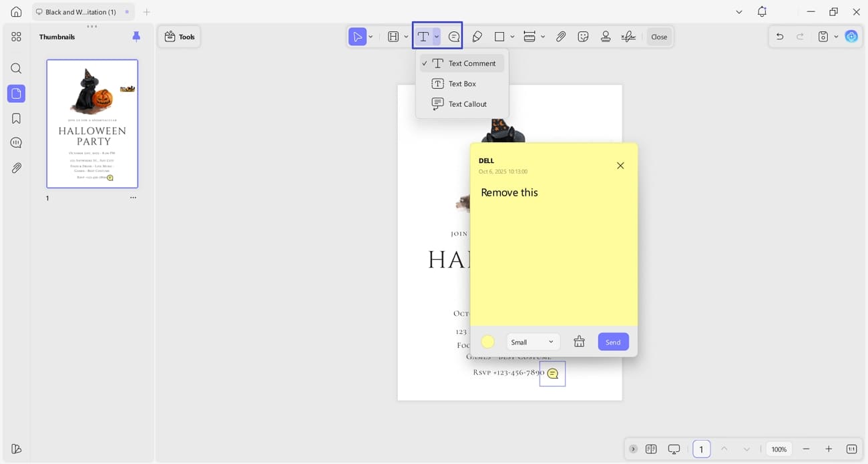Switch to the Comments sidebar panel
The height and width of the screenshot is (464, 868).
point(16,142)
